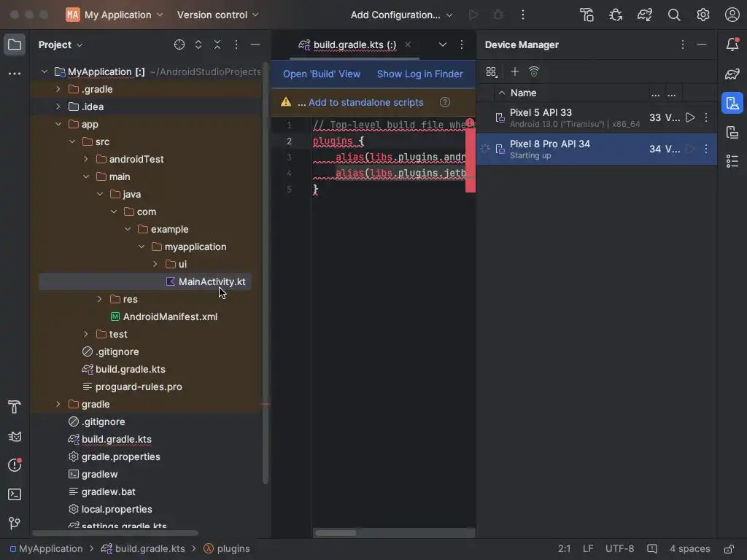Screen dimensions: 747x560
Task: Expand the test folder
Action: pyautogui.click(x=86, y=334)
